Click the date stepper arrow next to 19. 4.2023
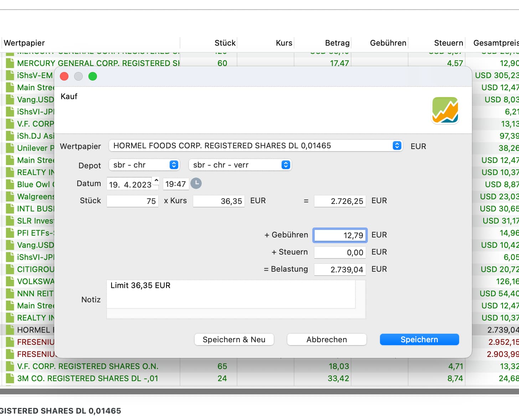The width and height of the screenshot is (519, 420). (x=156, y=180)
